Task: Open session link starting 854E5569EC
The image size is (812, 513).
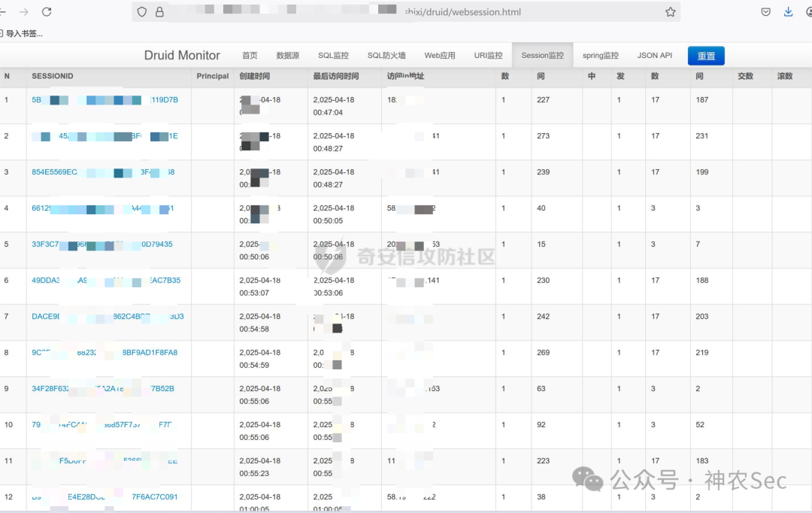Action: click(103, 172)
